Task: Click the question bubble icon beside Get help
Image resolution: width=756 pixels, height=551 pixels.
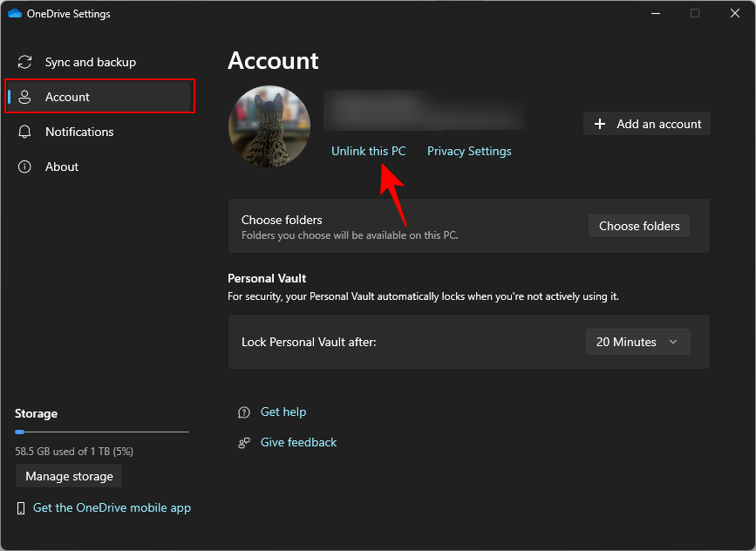Action: (244, 412)
